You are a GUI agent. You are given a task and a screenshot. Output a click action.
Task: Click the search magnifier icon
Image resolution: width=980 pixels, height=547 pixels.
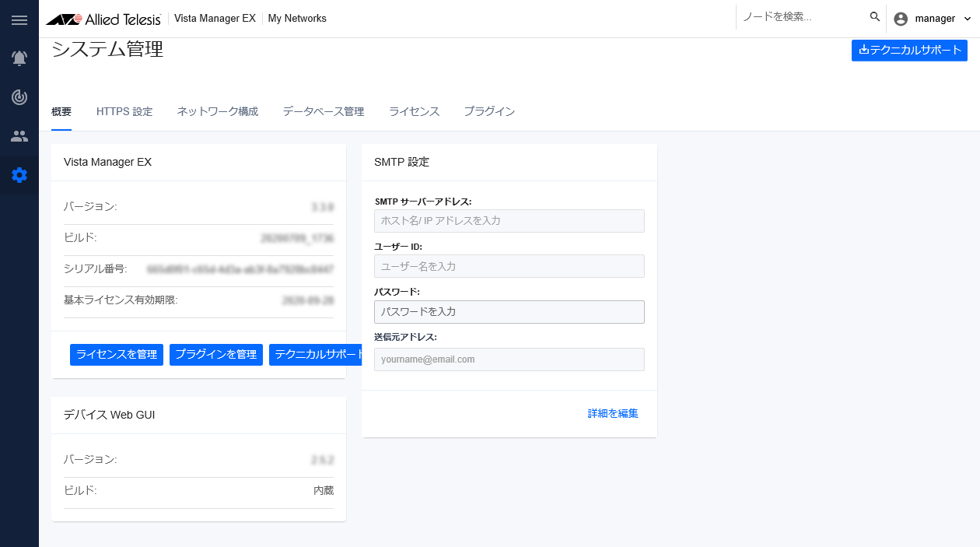tap(875, 17)
